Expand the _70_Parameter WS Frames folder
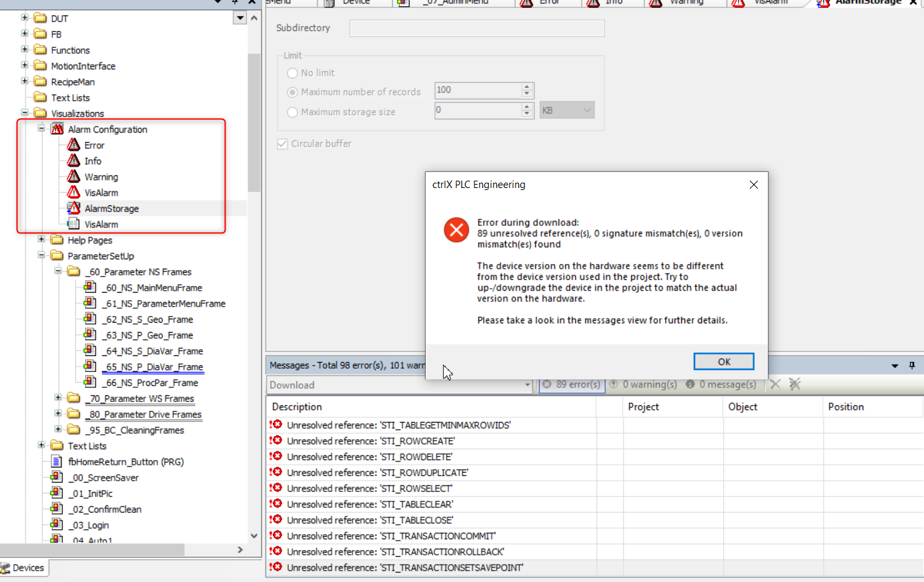Screen dimensions: 924x582 (x=58, y=398)
